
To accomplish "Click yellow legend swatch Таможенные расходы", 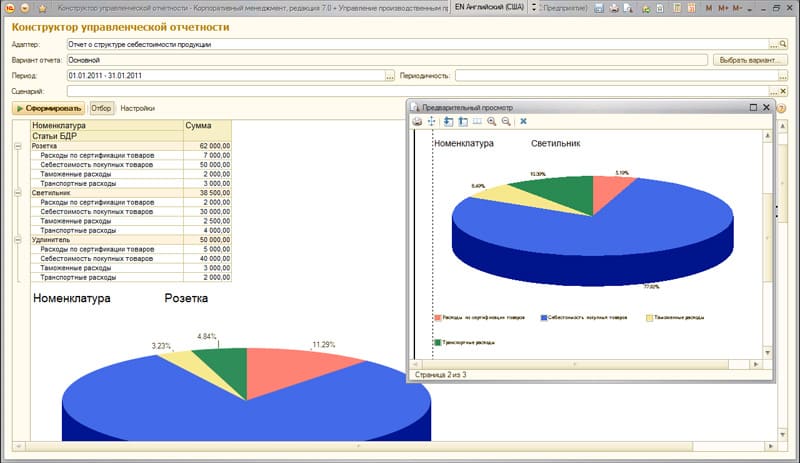I will [649, 318].
